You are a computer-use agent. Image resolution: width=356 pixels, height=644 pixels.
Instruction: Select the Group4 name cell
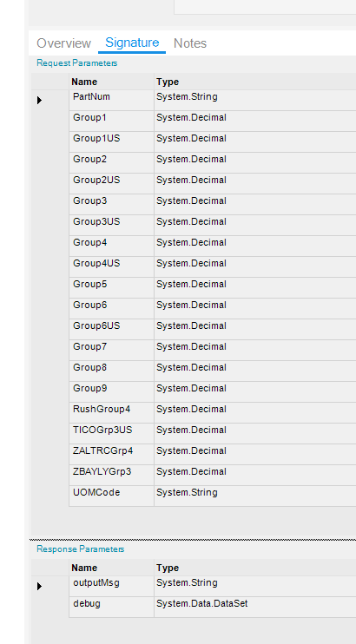click(111, 246)
